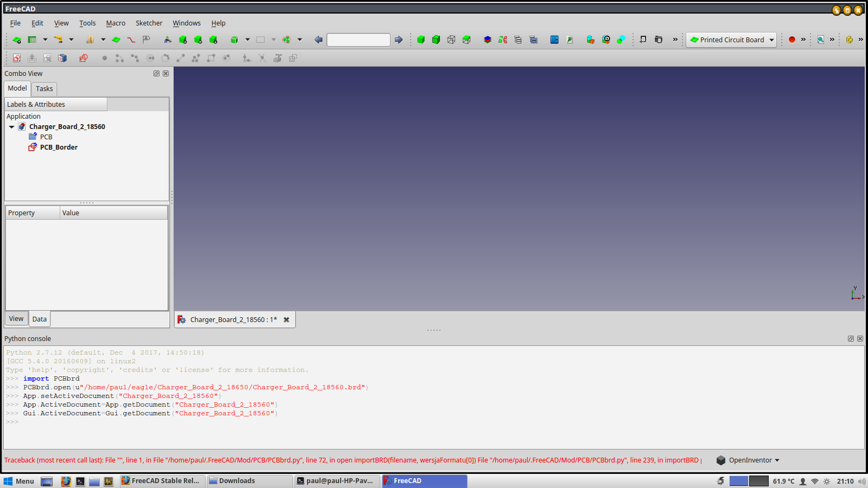Switch to the Tasks tab
The height and width of the screenshot is (488, 868).
[44, 89]
